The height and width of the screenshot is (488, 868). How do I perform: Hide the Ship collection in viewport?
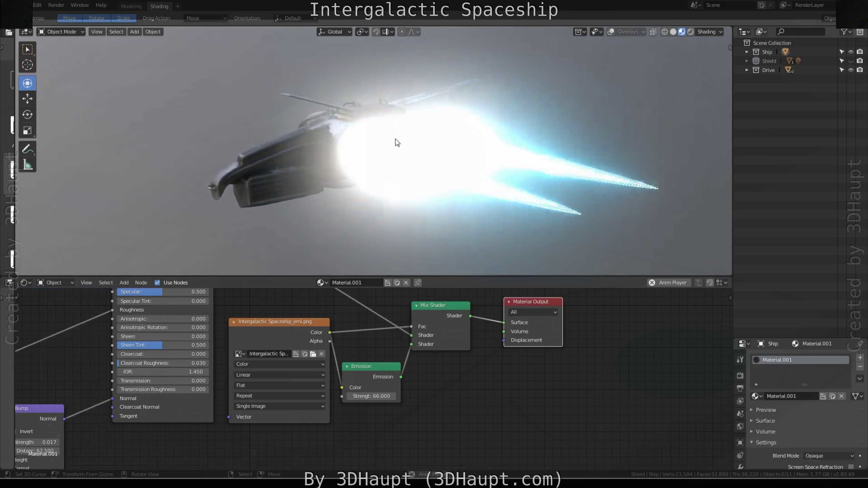pyautogui.click(x=850, y=52)
